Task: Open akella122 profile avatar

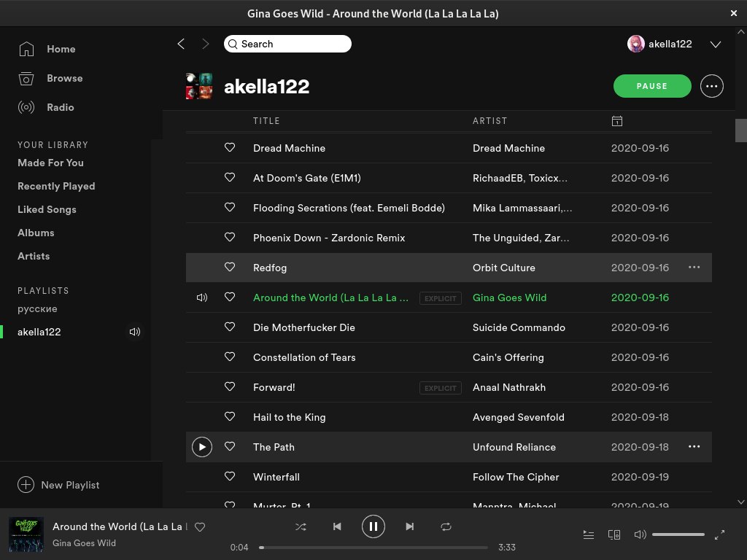Action: pyautogui.click(x=636, y=44)
